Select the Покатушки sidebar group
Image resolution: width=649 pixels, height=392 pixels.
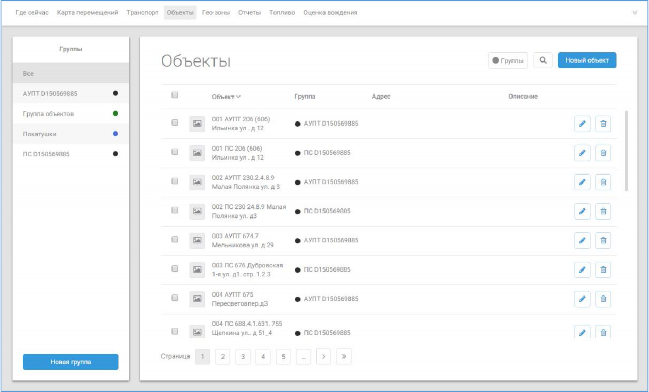(71, 134)
